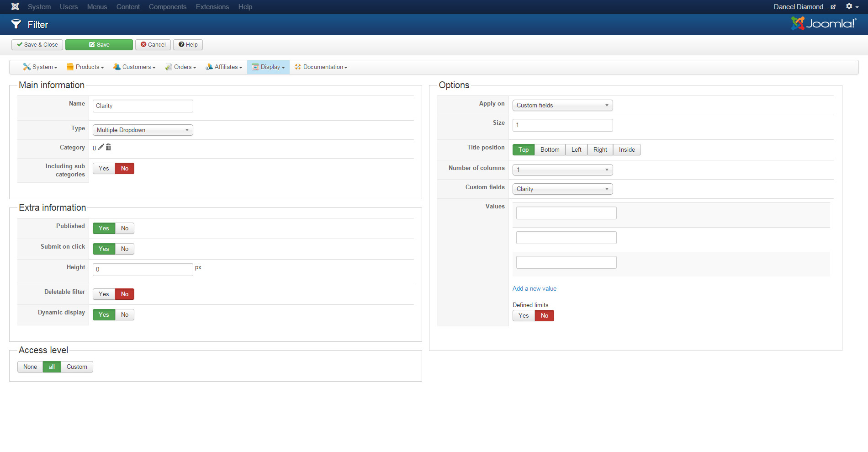Expand the Customers submenu

pyautogui.click(x=134, y=67)
